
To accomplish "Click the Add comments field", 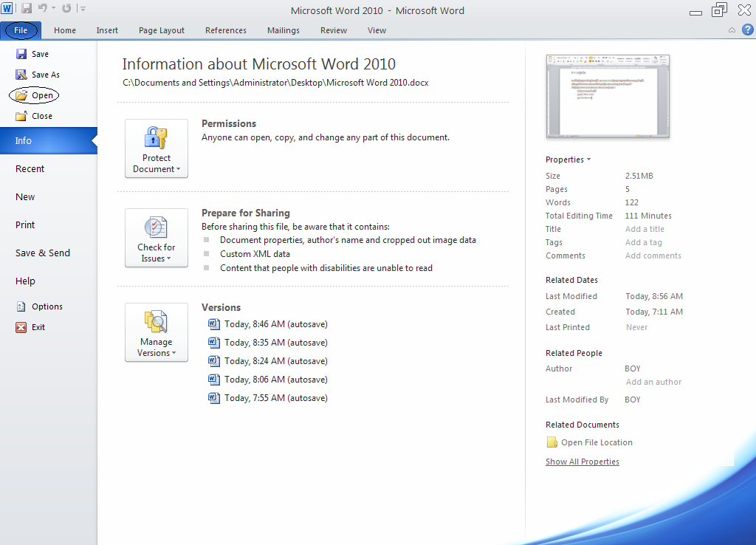I will (x=653, y=256).
